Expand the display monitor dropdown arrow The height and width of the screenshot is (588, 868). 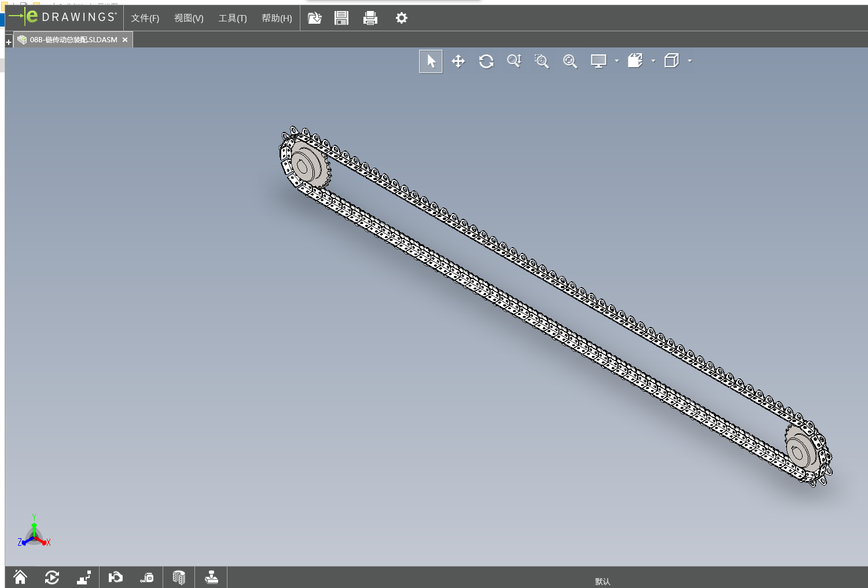[x=617, y=61]
